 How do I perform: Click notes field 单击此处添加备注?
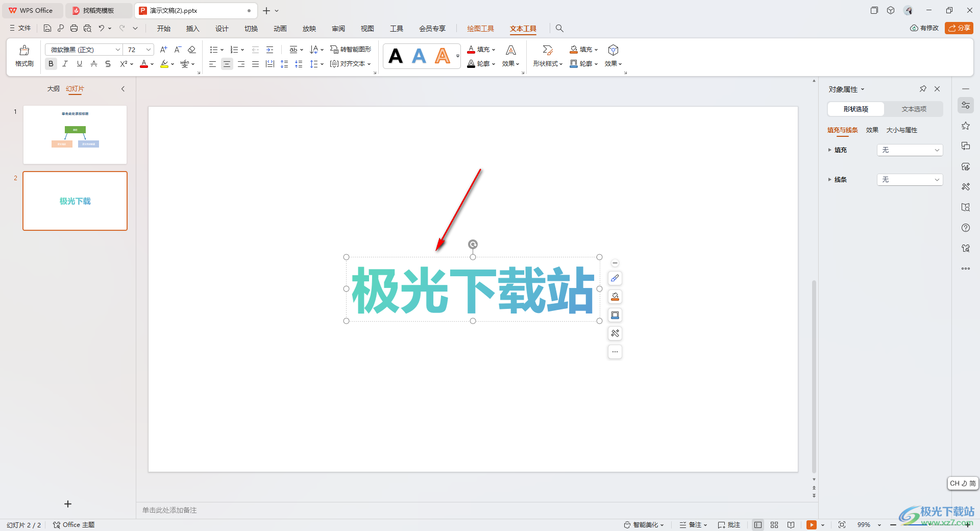[x=169, y=510]
